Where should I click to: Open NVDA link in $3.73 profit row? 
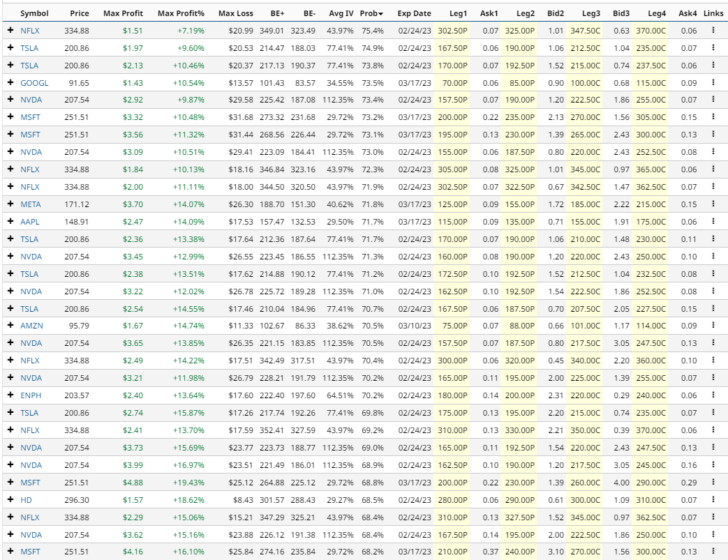click(x=31, y=448)
